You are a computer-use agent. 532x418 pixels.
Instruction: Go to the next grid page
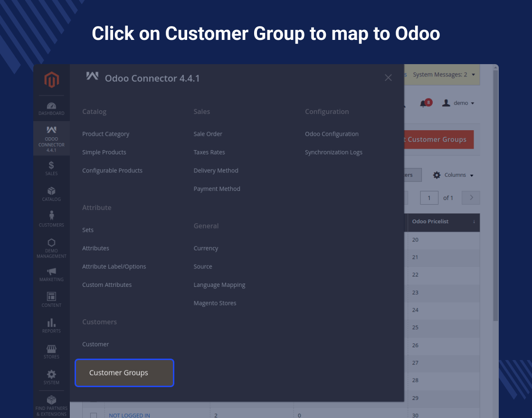471,198
